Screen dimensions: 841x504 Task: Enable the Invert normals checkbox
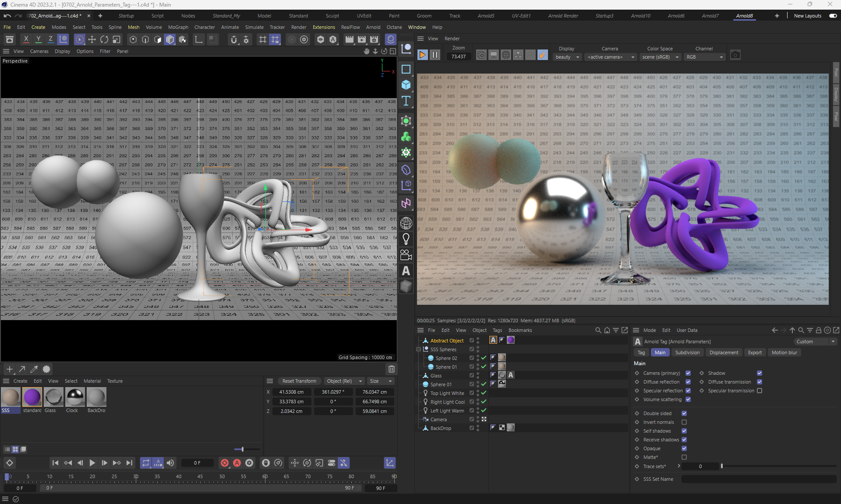(684, 422)
